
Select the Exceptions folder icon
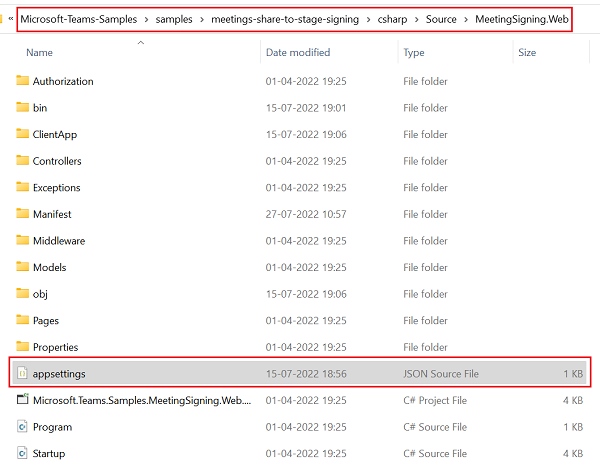click(x=23, y=187)
